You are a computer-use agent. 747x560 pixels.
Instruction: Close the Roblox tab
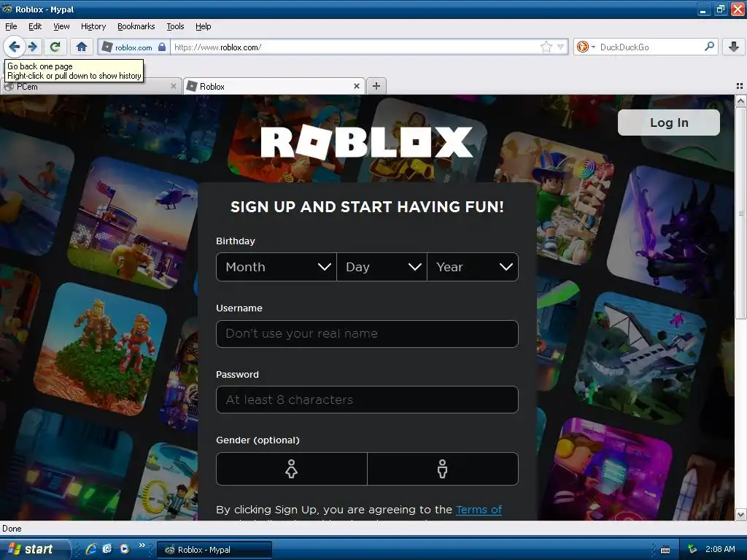(356, 86)
